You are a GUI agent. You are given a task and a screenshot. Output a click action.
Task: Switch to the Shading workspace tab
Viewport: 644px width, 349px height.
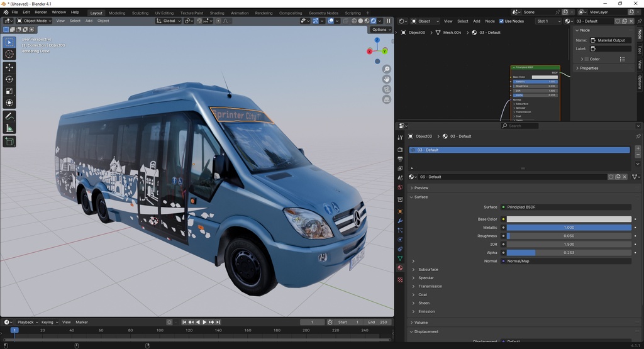point(216,13)
